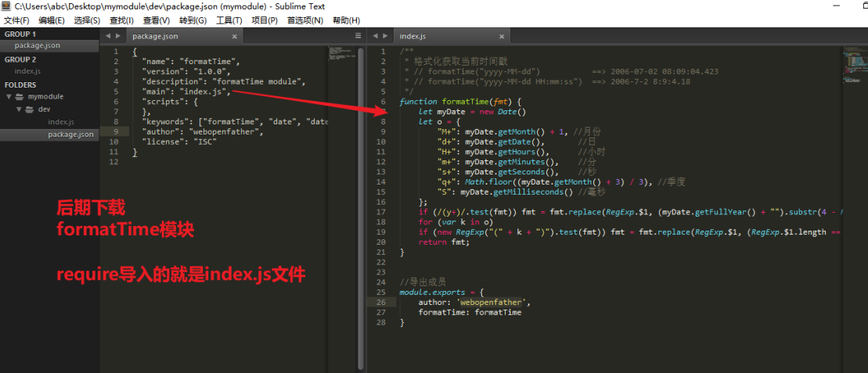Image resolution: width=868 pixels, height=373 pixels.
Task: Open the 编辑(E) menu
Action: [x=52, y=20]
